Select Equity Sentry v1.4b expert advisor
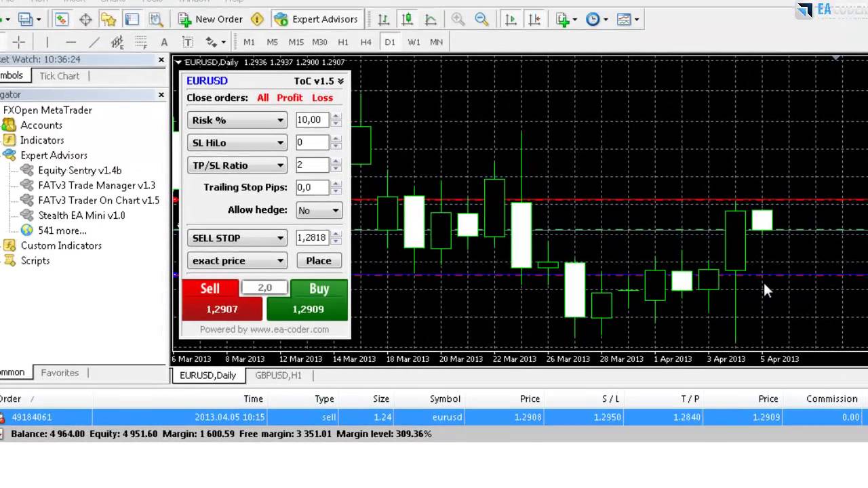Image resolution: width=868 pixels, height=488 pixels. point(80,171)
